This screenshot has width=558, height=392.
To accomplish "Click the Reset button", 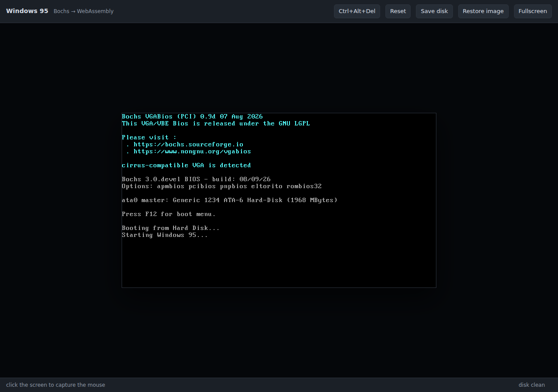I will (x=398, y=11).
